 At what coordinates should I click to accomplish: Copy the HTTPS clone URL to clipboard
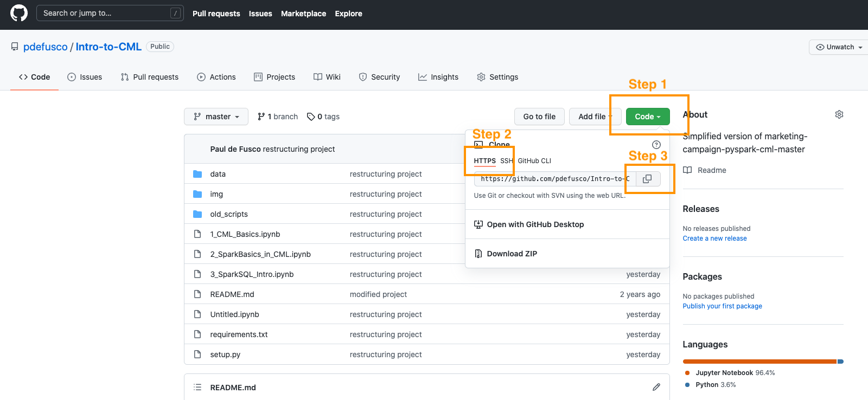pyautogui.click(x=648, y=179)
